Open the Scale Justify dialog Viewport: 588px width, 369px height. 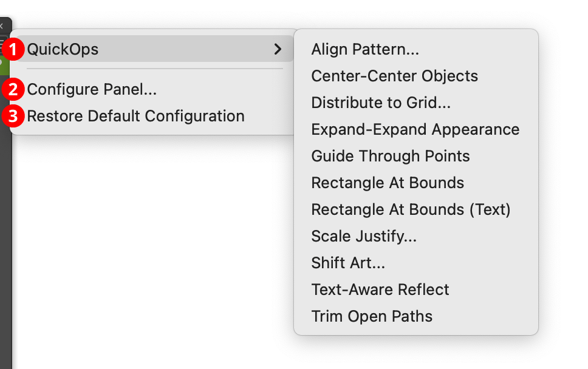point(363,236)
